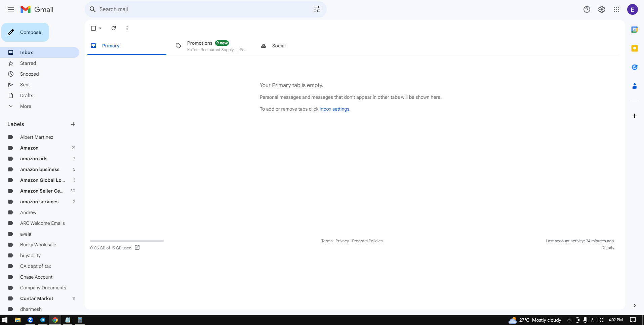Open Calculator from taskbar
Viewport: 644px width, 325px height.
(x=80, y=320)
